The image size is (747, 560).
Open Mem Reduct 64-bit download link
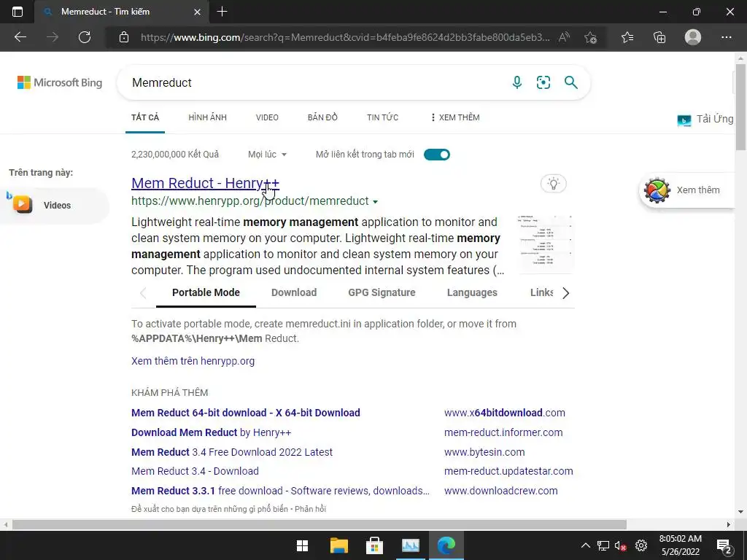[x=246, y=413]
